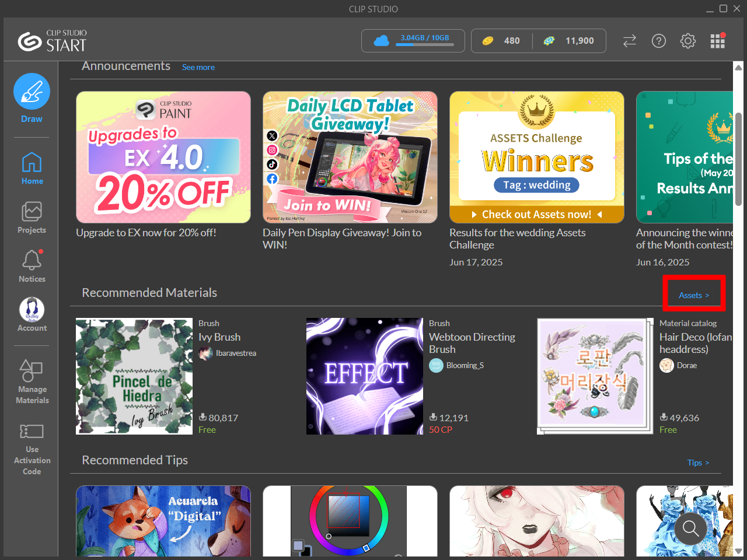The width and height of the screenshot is (747, 560).
Task: Open Acuarela Digital tip thumbnail
Action: click(x=163, y=521)
